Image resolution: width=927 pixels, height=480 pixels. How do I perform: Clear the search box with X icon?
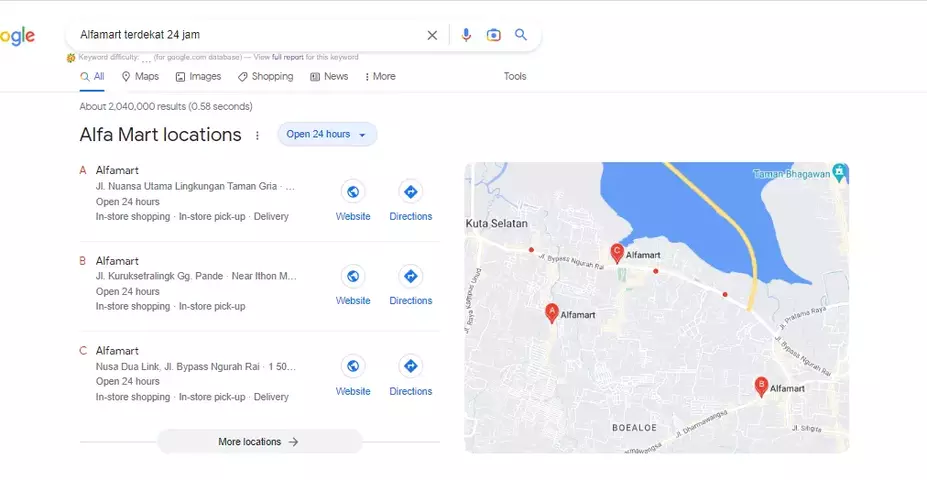click(432, 35)
